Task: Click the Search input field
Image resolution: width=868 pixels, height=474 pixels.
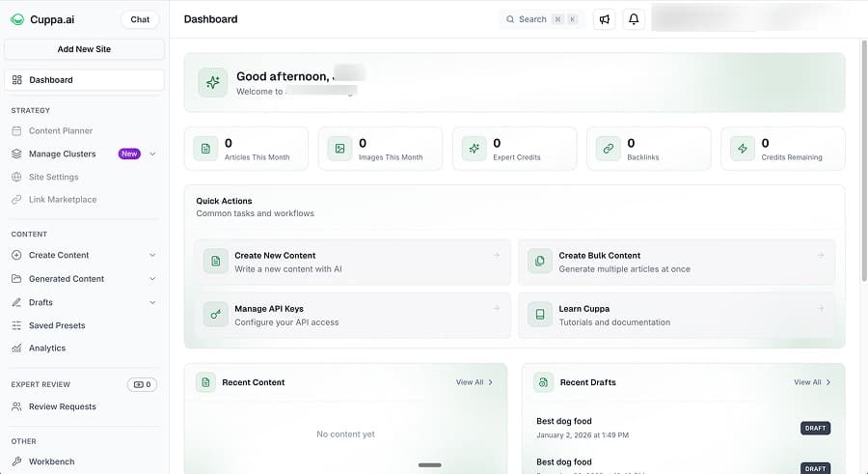Action: pos(540,19)
